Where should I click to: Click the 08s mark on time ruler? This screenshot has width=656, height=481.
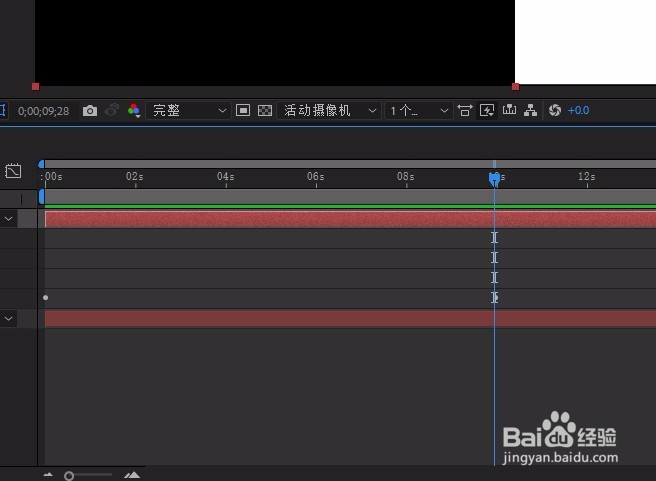pyautogui.click(x=406, y=177)
